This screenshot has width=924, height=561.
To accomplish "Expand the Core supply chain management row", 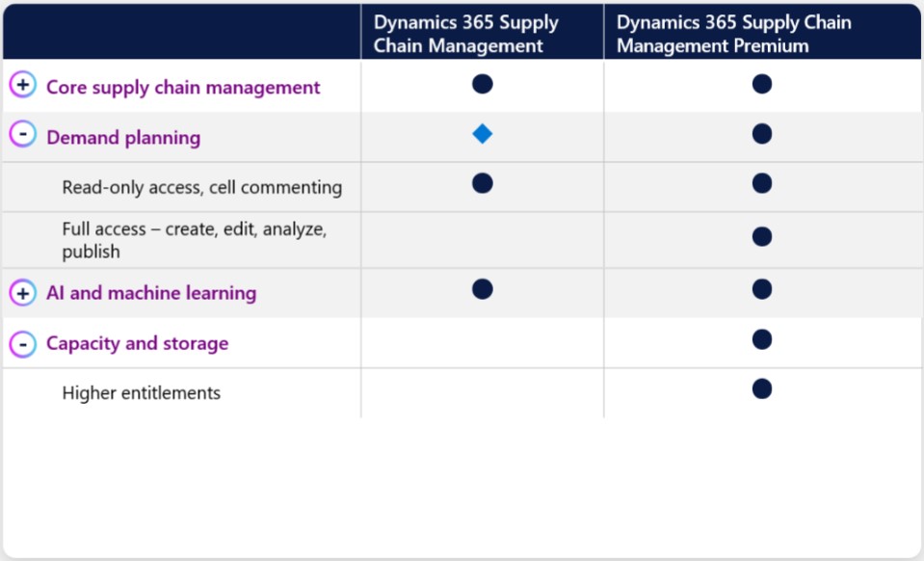I will coord(23,86).
